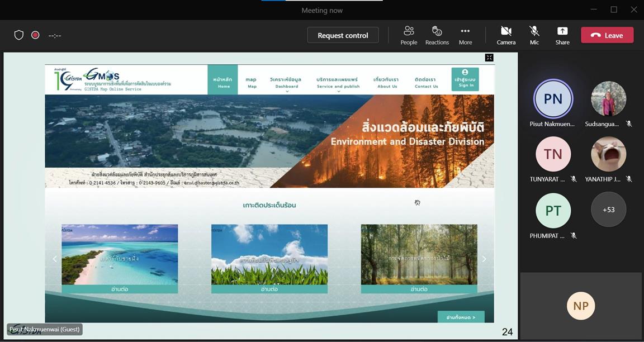Open the Reactions menu
Viewport: 644px width, 342px height.
pos(437,35)
